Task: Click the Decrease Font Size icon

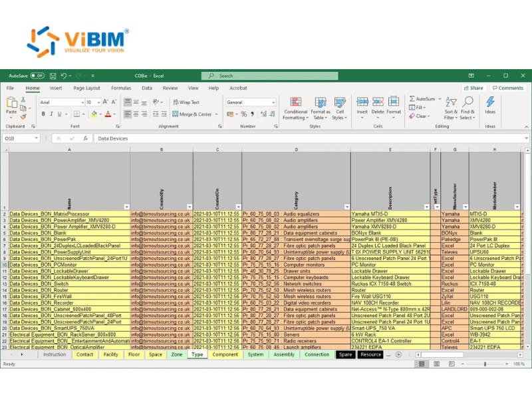Action: point(114,102)
